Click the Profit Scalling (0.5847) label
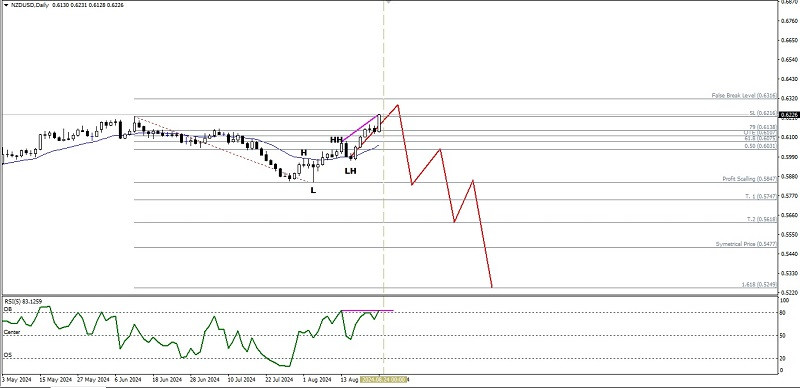The image size is (800, 388). pos(749,179)
